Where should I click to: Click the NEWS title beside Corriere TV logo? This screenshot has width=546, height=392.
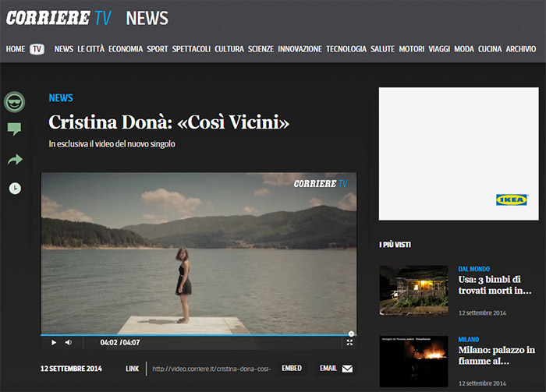point(147,18)
